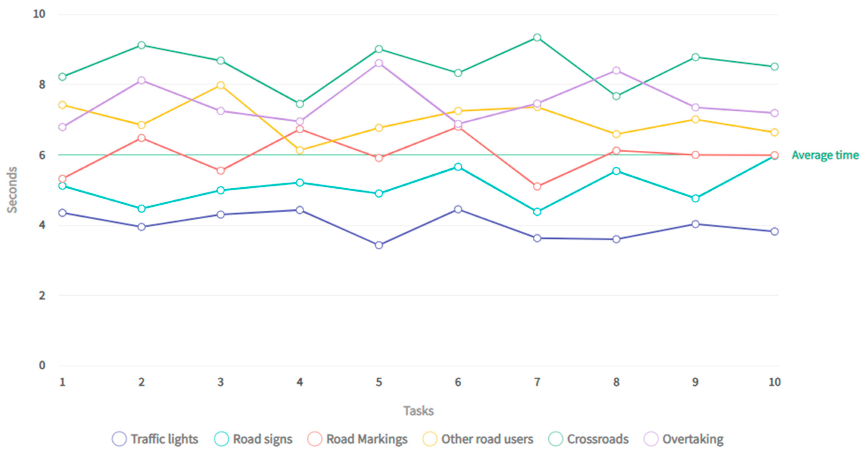The width and height of the screenshot is (868, 455).
Task: Click the Traffic lights legend label
Action: point(165,439)
